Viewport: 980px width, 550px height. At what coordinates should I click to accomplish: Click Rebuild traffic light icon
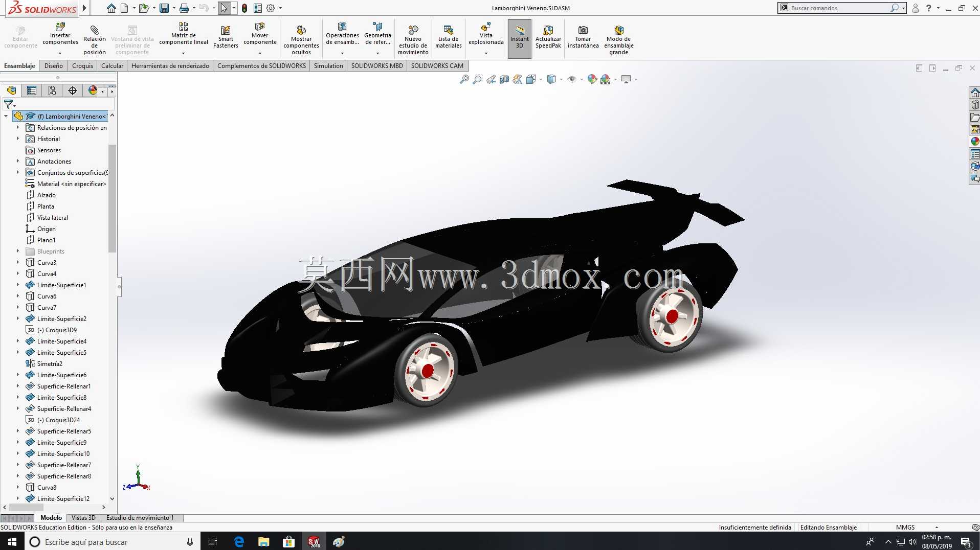coord(244,8)
